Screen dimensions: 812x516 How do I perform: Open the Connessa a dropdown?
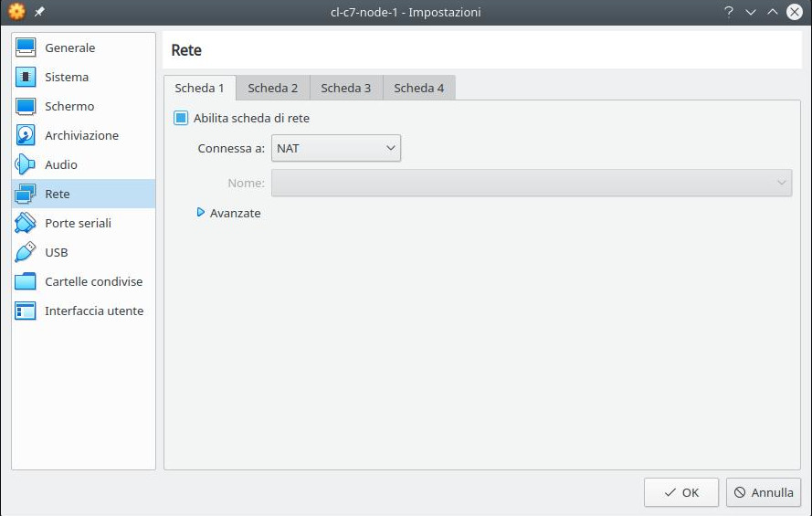(x=335, y=148)
